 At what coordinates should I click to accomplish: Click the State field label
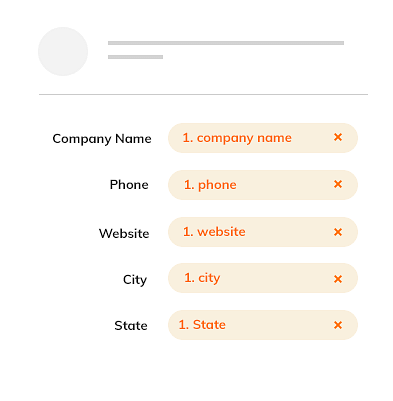131,325
